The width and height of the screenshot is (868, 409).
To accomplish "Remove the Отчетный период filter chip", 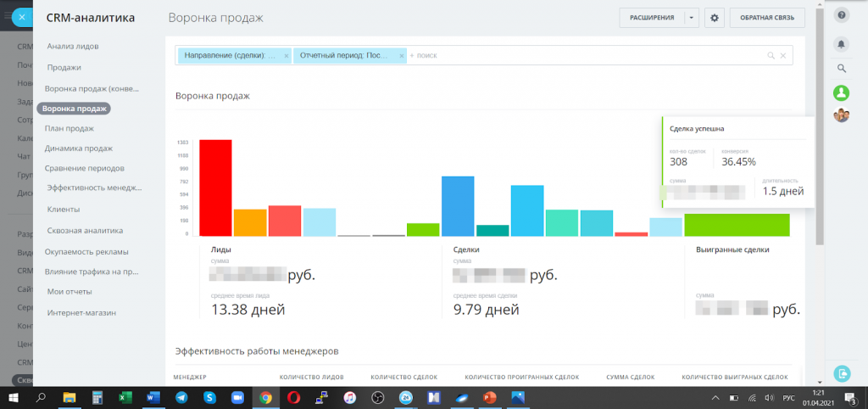I will [x=401, y=55].
